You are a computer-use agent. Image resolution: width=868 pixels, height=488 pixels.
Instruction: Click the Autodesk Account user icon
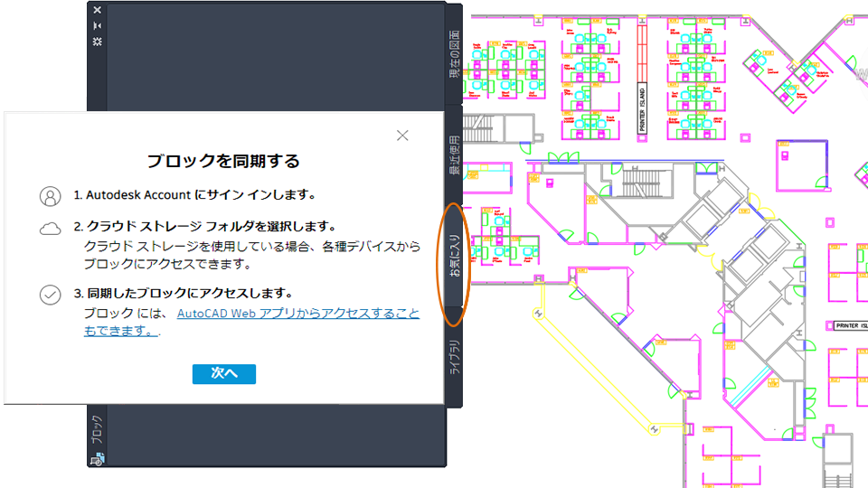pyautogui.click(x=50, y=196)
